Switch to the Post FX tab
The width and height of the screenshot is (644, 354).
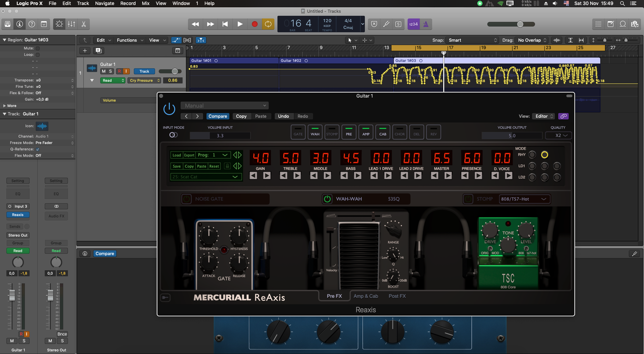click(x=397, y=296)
